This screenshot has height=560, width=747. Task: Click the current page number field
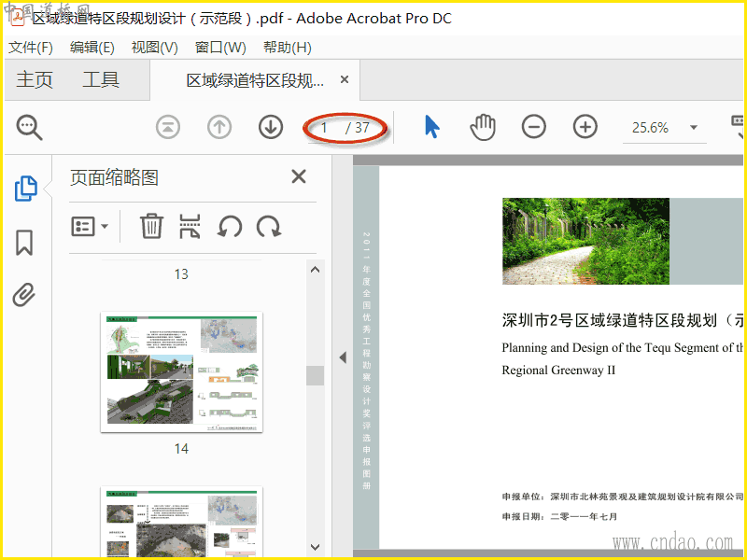325,128
